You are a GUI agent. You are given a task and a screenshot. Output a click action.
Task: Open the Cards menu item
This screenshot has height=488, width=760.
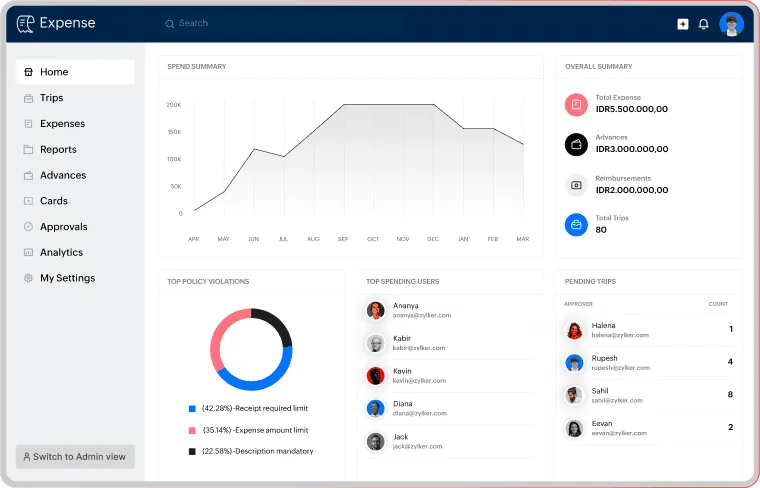(x=75, y=201)
